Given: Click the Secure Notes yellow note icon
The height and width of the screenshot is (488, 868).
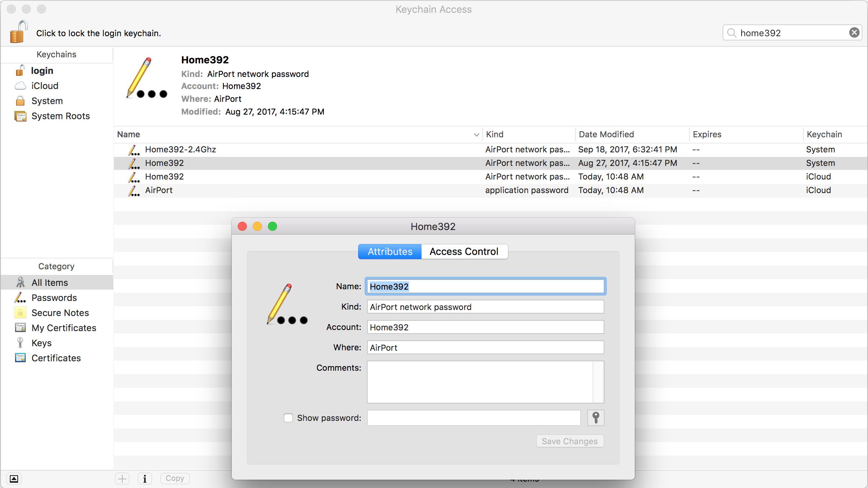Looking at the screenshot, I should click(x=20, y=313).
